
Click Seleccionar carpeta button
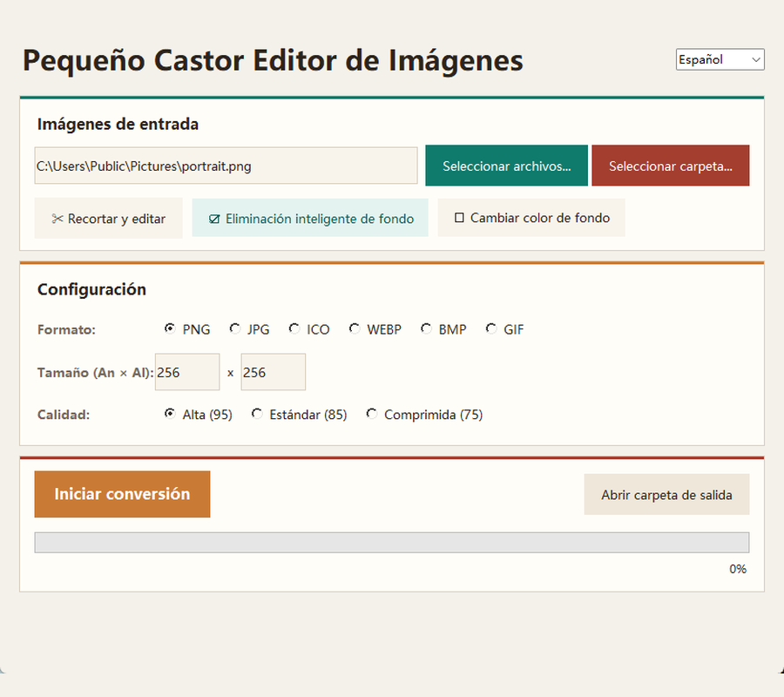tap(671, 166)
